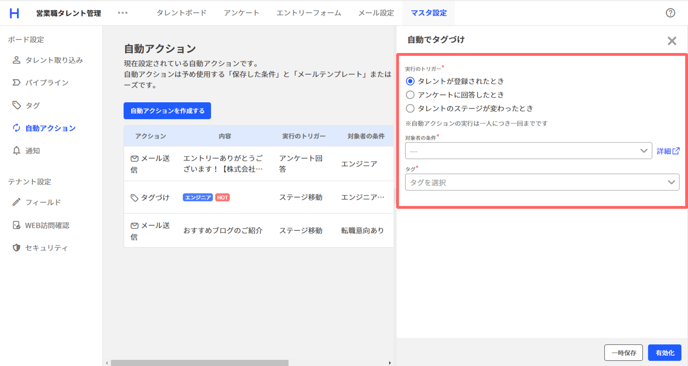Click the 転職意向あり cell
Screen dimensions: 688x366
pyautogui.click(x=362, y=230)
